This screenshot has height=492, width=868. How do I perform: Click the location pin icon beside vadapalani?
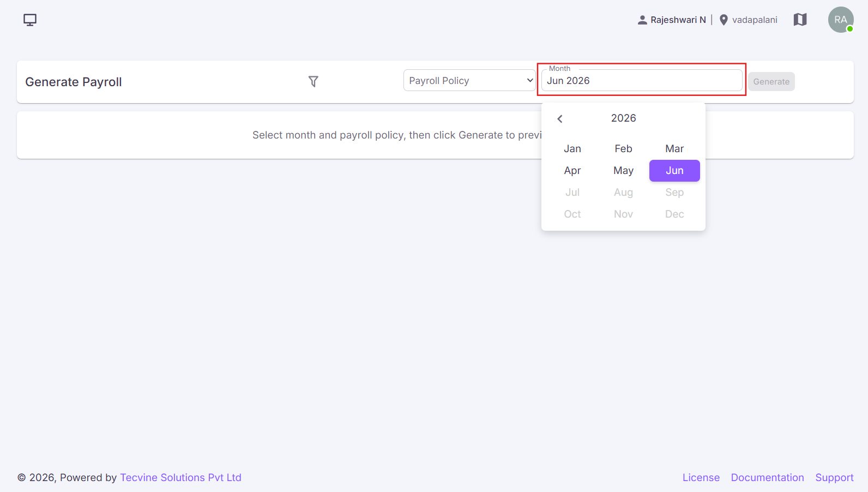coord(724,20)
